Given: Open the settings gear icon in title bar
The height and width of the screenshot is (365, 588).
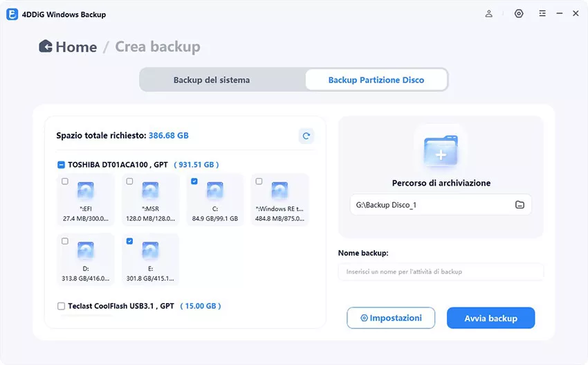Looking at the screenshot, I should click(x=519, y=14).
